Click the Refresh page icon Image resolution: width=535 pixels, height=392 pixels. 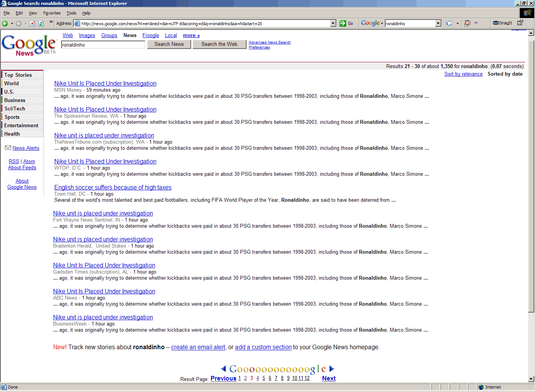[41, 23]
